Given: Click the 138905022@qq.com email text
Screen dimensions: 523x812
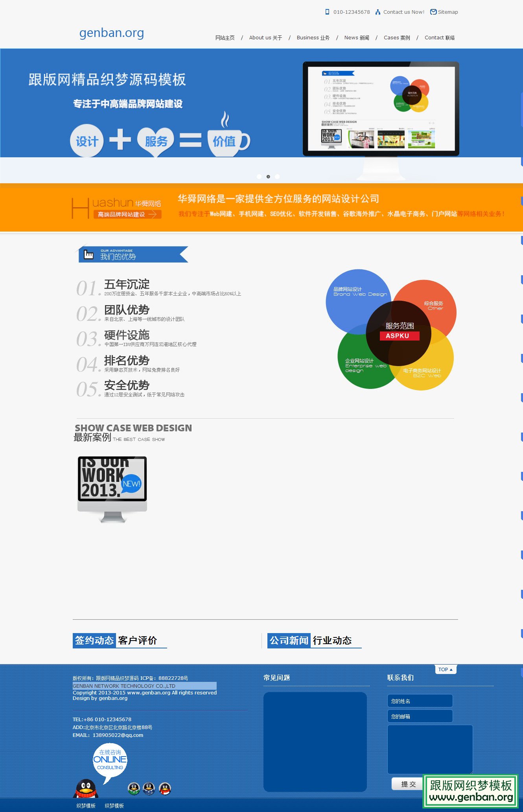Looking at the screenshot, I should (x=118, y=735).
